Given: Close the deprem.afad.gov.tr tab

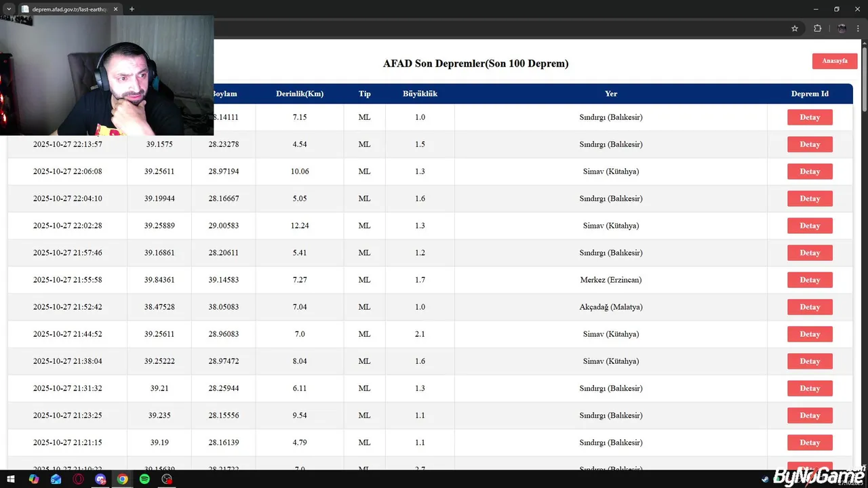Looking at the screenshot, I should 115,9.
